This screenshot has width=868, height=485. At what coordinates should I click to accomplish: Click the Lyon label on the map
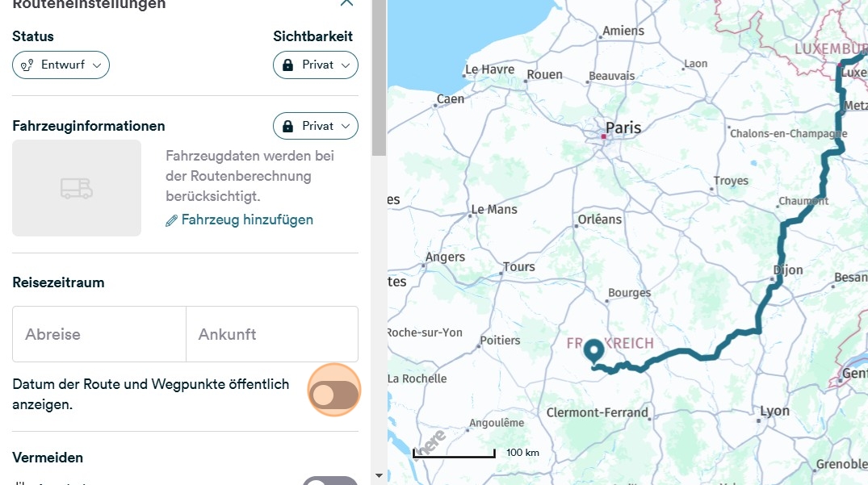[x=774, y=411]
